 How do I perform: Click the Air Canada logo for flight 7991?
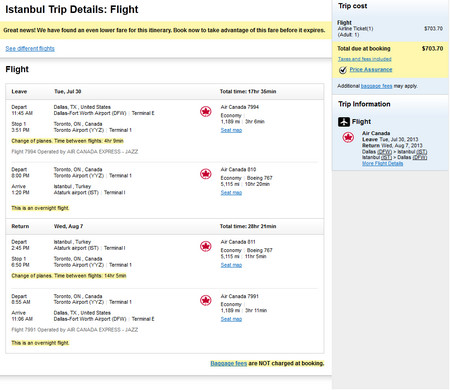pos(206,300)
